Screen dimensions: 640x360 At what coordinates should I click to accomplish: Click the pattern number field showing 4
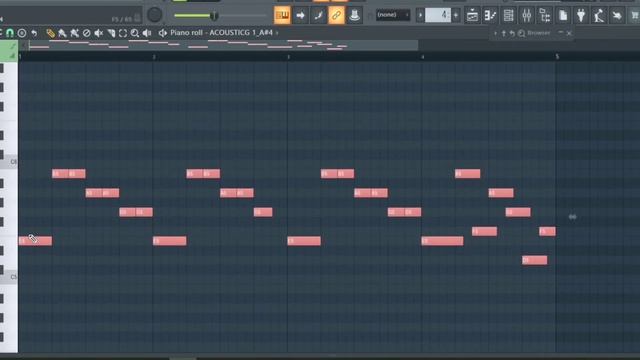(438, 16)
